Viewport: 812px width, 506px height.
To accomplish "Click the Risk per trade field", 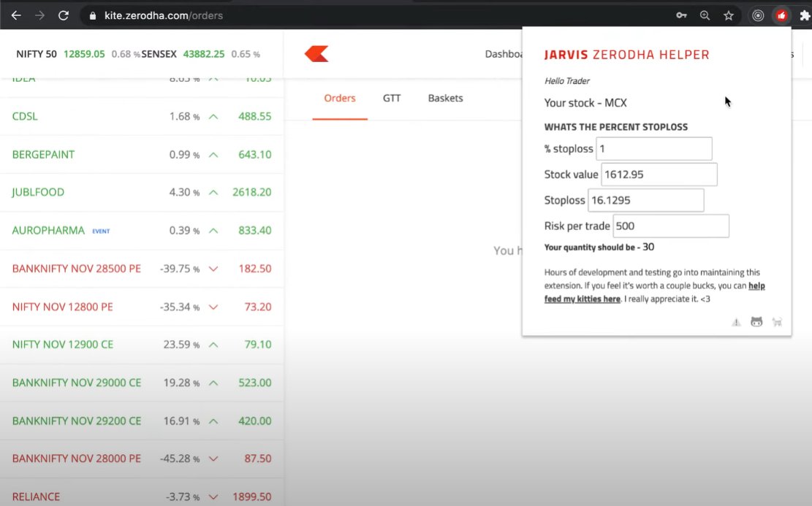I will pyautogui.click(x=671, y=226).
